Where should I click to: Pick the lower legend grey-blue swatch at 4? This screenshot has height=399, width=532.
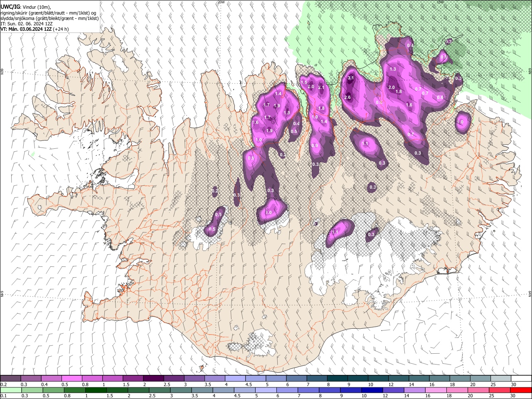tap(223, 390)
